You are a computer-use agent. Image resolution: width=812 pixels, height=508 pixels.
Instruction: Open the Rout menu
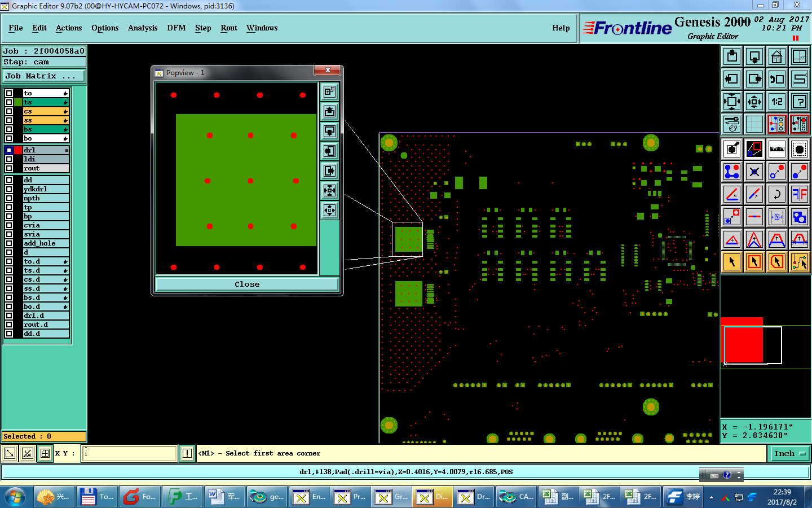229,28
